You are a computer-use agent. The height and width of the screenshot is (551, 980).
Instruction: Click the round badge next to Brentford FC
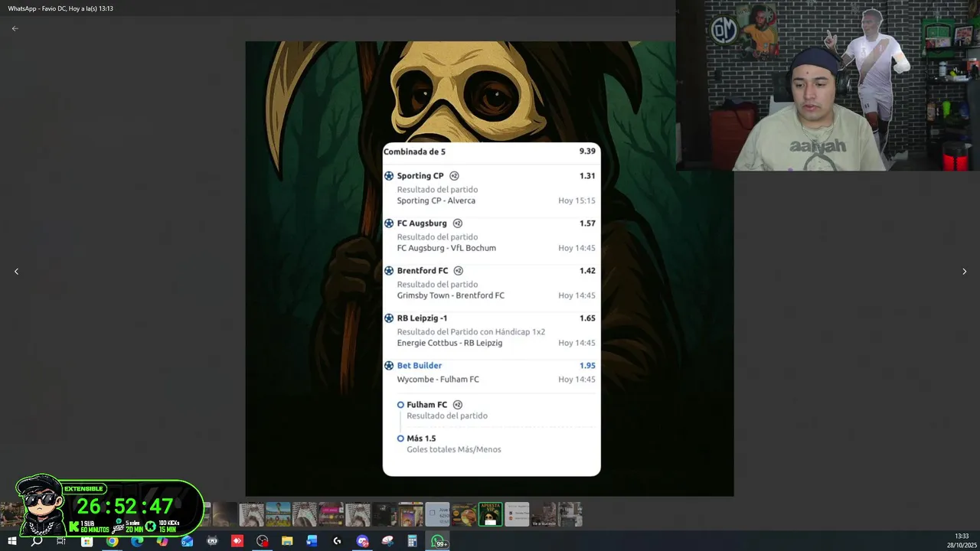point(459,271)
